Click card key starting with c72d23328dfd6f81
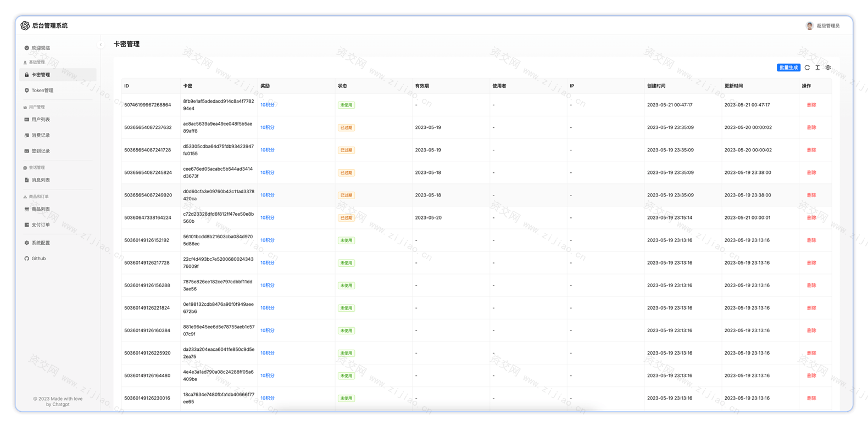 (219, 218)
